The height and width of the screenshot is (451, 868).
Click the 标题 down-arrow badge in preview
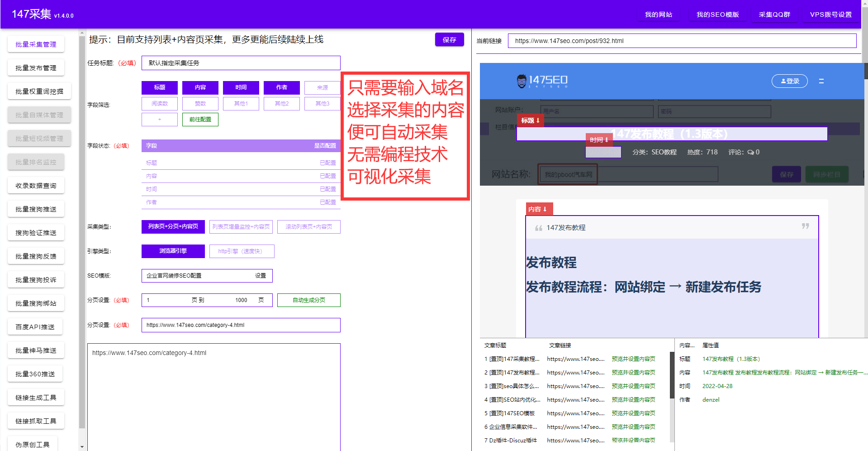coord(530,120)
